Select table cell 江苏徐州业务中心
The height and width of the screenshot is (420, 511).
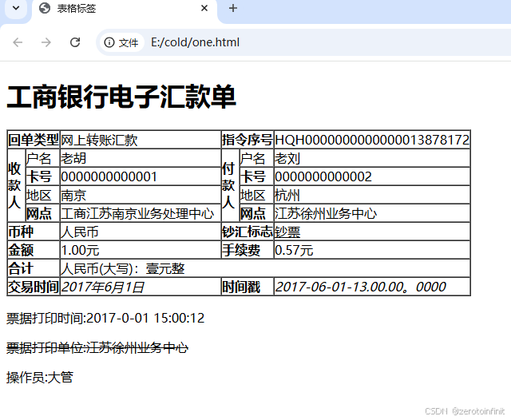coord(372,213)
